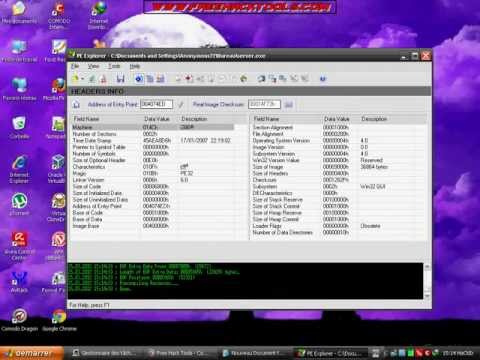Click the left table's Data Value column header

pyautogui.click(x=161, y=119)
